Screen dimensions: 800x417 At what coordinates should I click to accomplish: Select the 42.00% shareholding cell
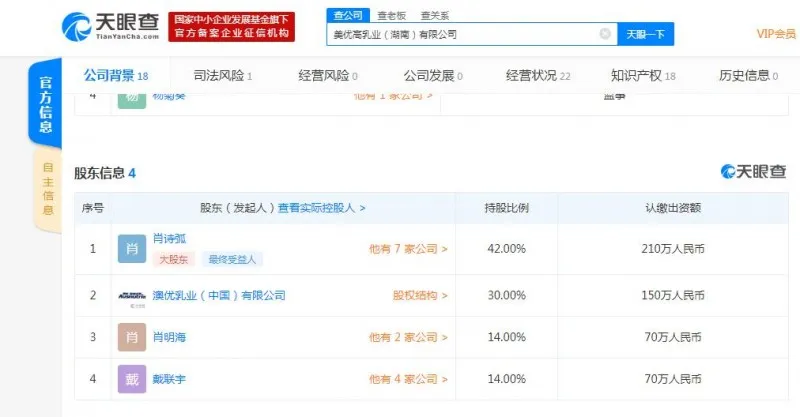coord(507,249)
